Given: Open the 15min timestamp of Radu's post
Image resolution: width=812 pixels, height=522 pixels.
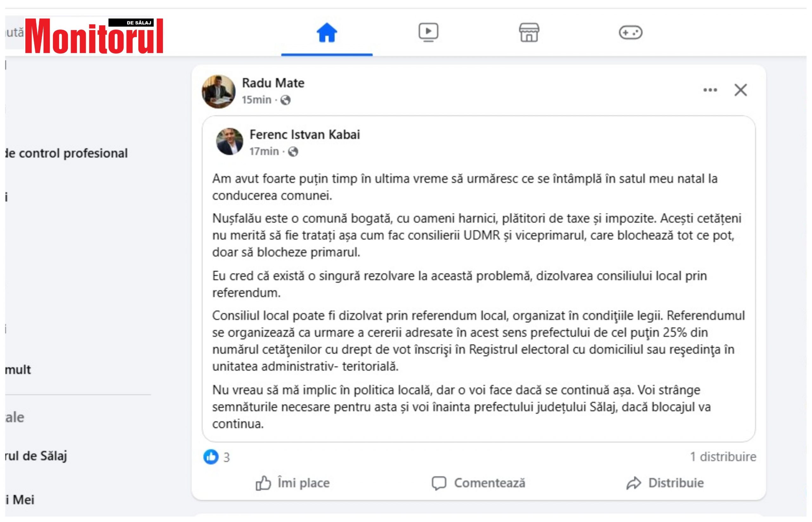Looking at the screenshot, I should point(256,100).
